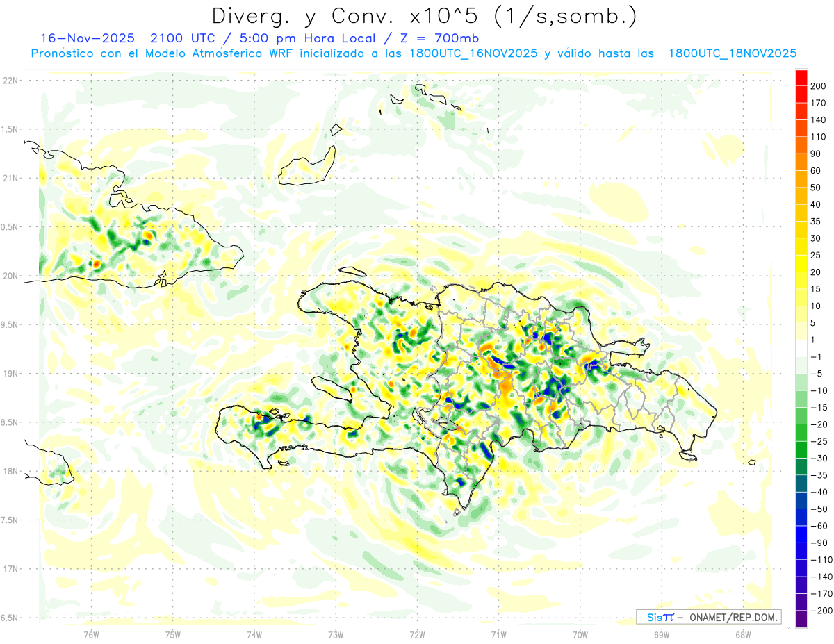
Task: Click the colorbar value 50
Action: click(816, 188)
